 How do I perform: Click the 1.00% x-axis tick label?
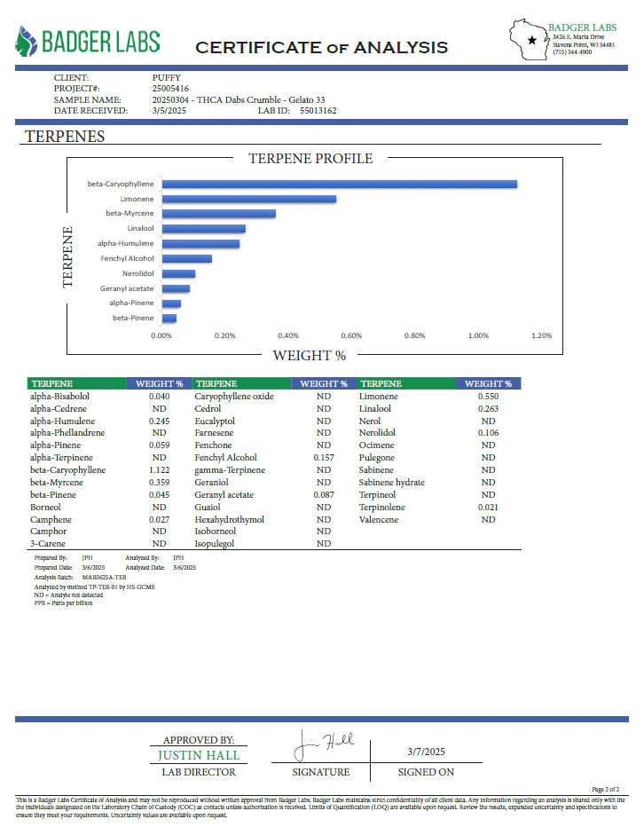pos(478,335)
